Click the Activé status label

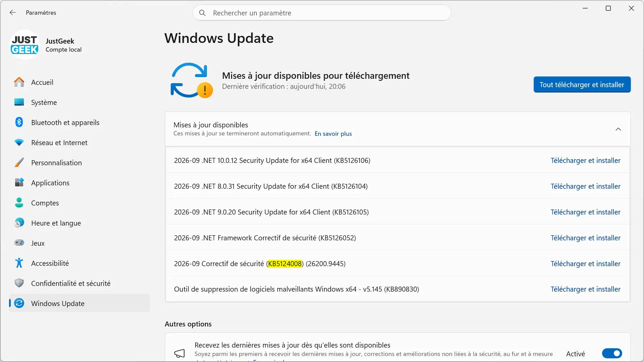coord(576,354)
